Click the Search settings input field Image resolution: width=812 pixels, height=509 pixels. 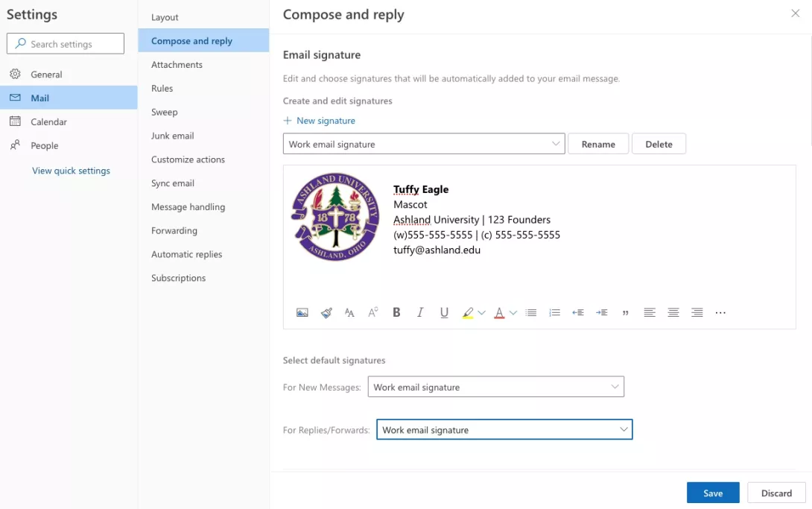[66, 44]
